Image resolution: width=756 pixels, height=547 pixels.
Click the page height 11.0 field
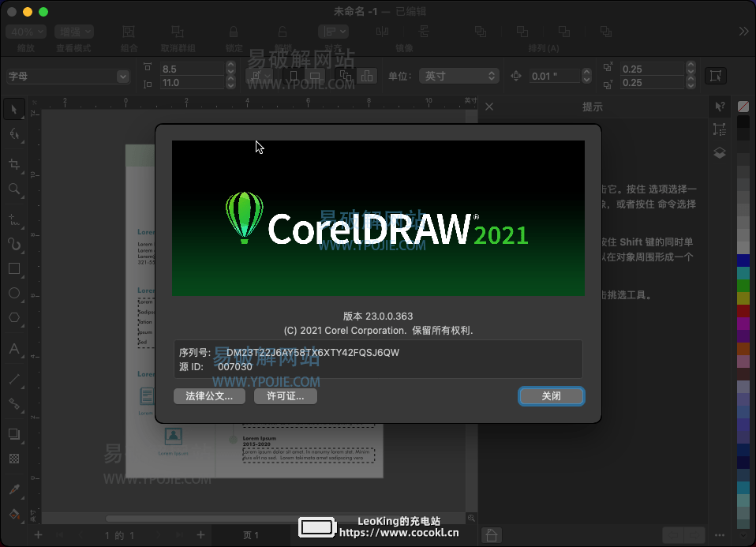[193, 83]
